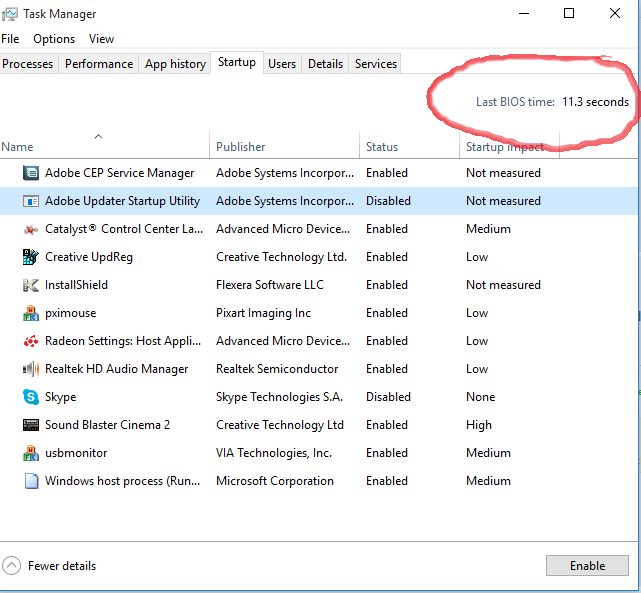Switch to the Performance tab
The width and height of the screenshot is (641, 593).
tap(99, 64)
